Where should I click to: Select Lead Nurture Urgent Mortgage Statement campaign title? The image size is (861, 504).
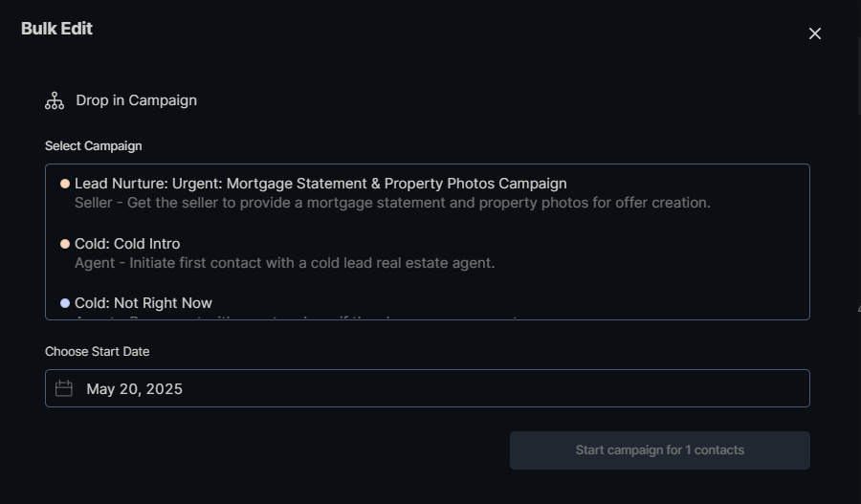320,184
